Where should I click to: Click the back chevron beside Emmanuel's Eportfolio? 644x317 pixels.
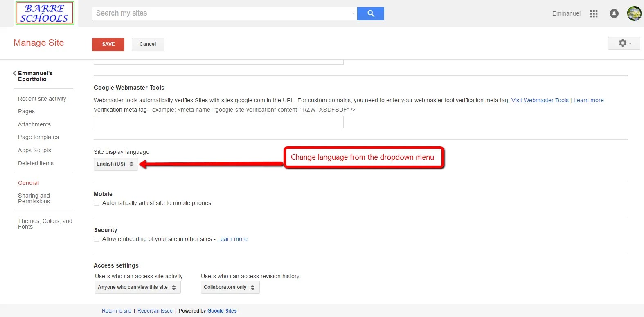pyautogui.click(x=14, y=73)
